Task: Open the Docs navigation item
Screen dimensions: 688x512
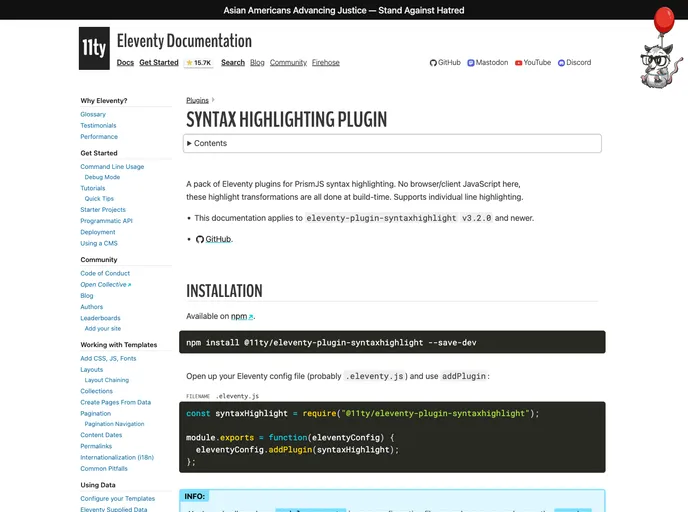Action: coord(125,62)
